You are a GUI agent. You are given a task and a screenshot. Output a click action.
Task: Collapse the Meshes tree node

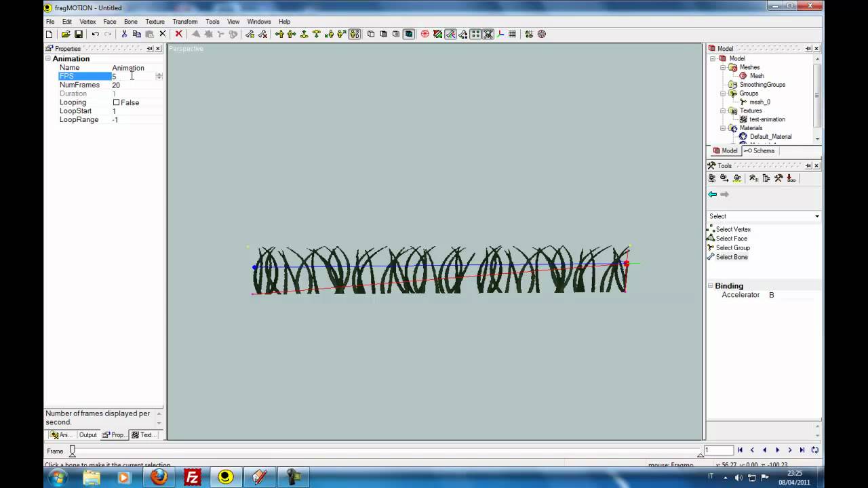tap(723, 68)
